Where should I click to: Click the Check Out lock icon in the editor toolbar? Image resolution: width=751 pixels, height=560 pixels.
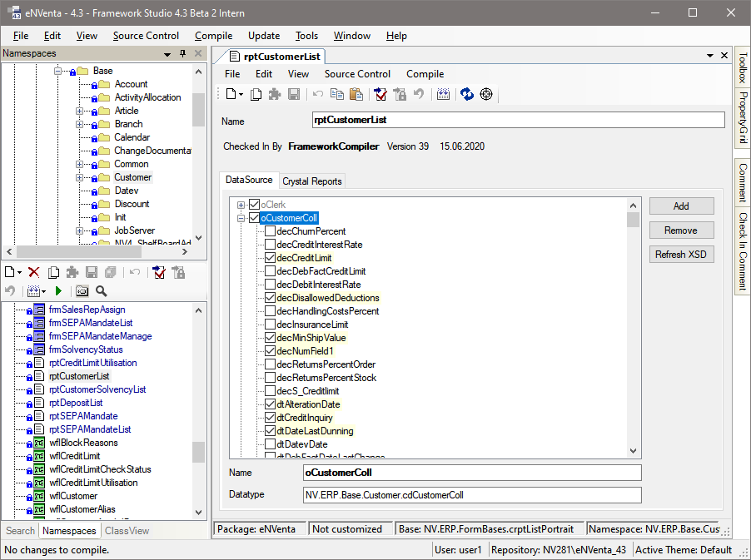pos(400,94)
